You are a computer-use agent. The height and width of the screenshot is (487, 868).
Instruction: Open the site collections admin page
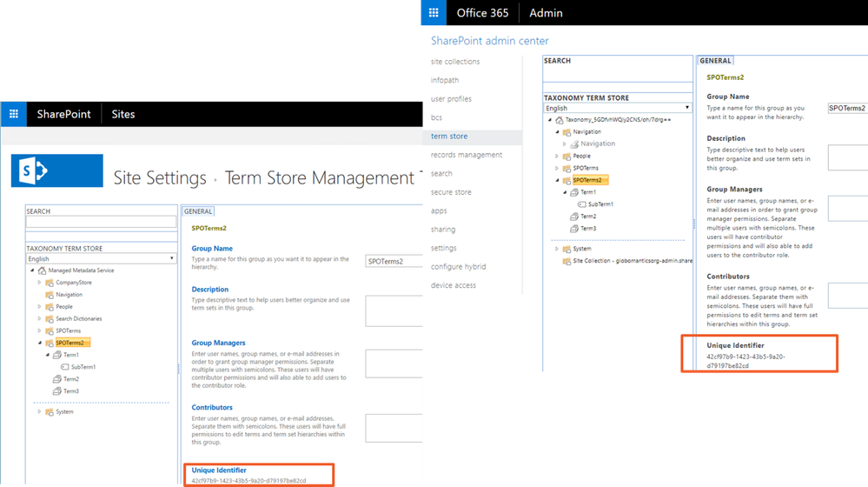pyautogui.click(x=455, y=62)
